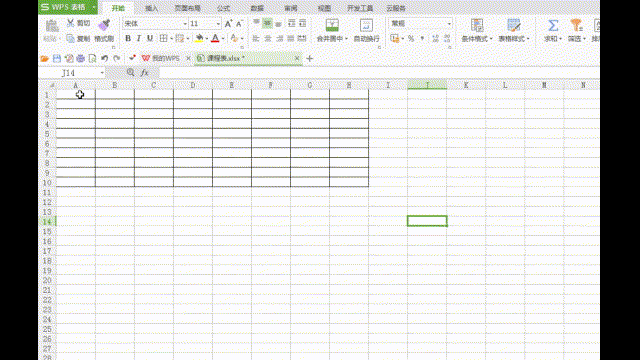The width and height of the screenshot is (640, 360).
Task: Click the draw border table icon
Action: tap(180, 38)
